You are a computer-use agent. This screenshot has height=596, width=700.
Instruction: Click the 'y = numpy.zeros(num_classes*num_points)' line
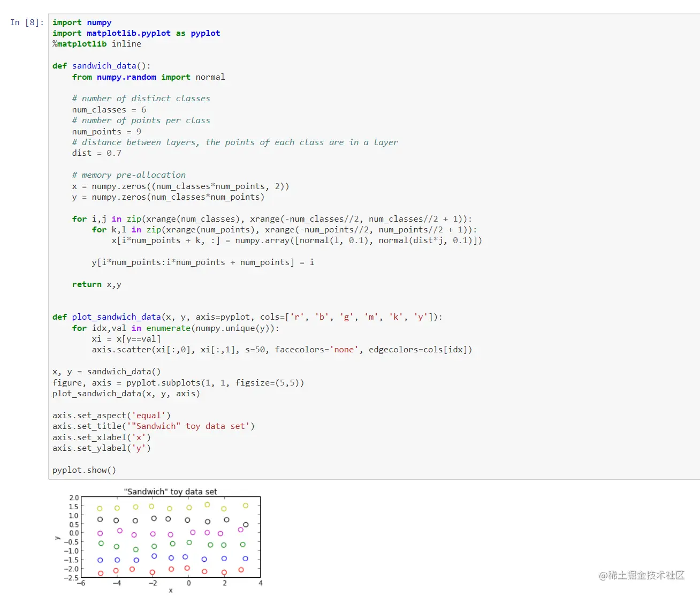(x=169, y=197)
